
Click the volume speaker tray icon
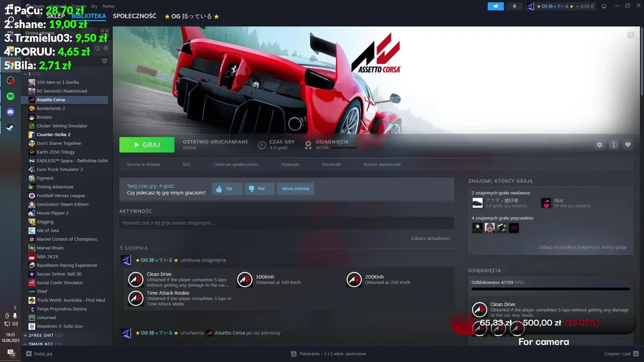15,324
